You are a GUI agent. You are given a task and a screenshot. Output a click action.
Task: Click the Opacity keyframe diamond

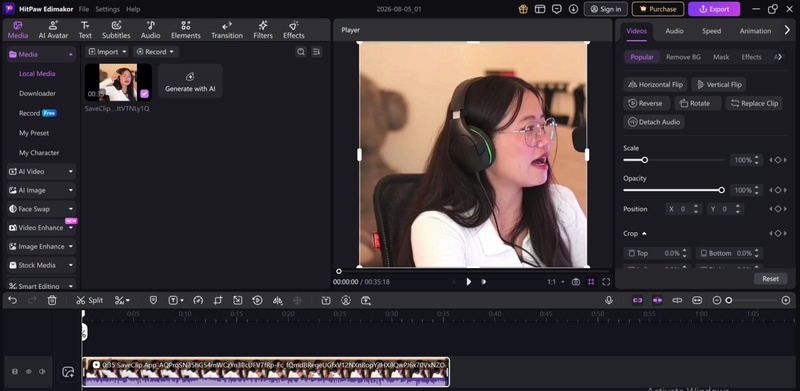click(778, 190)
